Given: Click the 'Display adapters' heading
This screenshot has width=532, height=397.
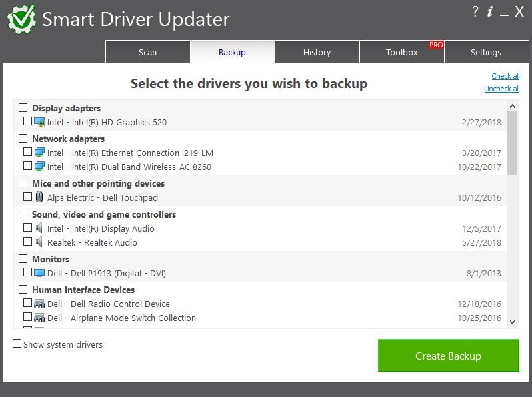Looking at the screenshot, I should point(67,108).
